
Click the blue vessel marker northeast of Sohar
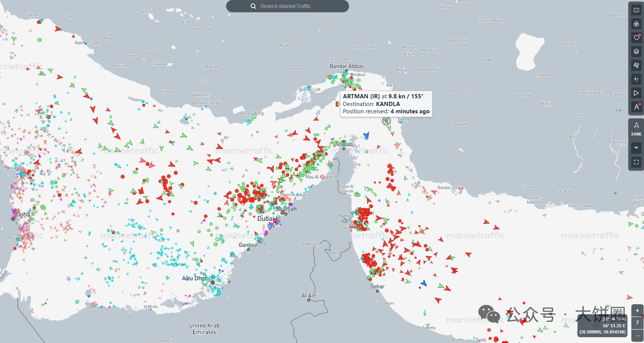point(424,283)
